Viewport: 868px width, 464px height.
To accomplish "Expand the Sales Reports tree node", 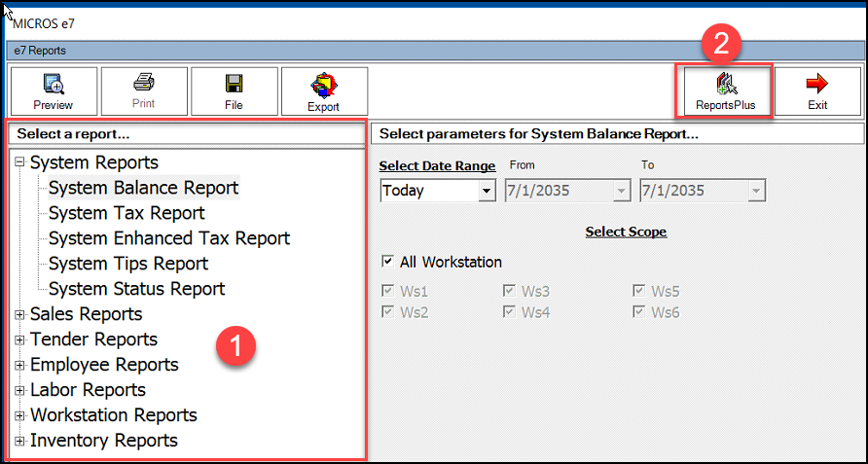I will (19, 314).
